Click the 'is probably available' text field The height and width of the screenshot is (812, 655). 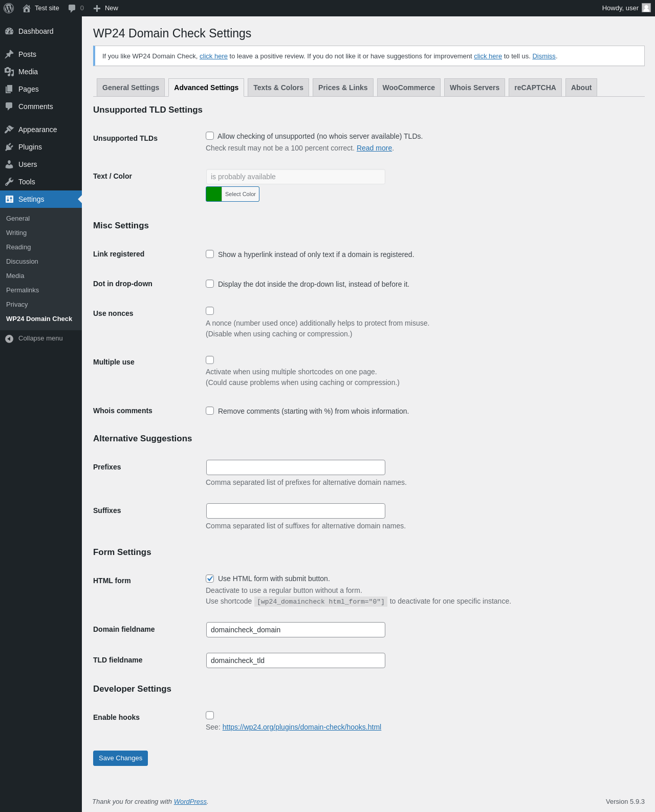pyautogui.click(x=296, y=177)
